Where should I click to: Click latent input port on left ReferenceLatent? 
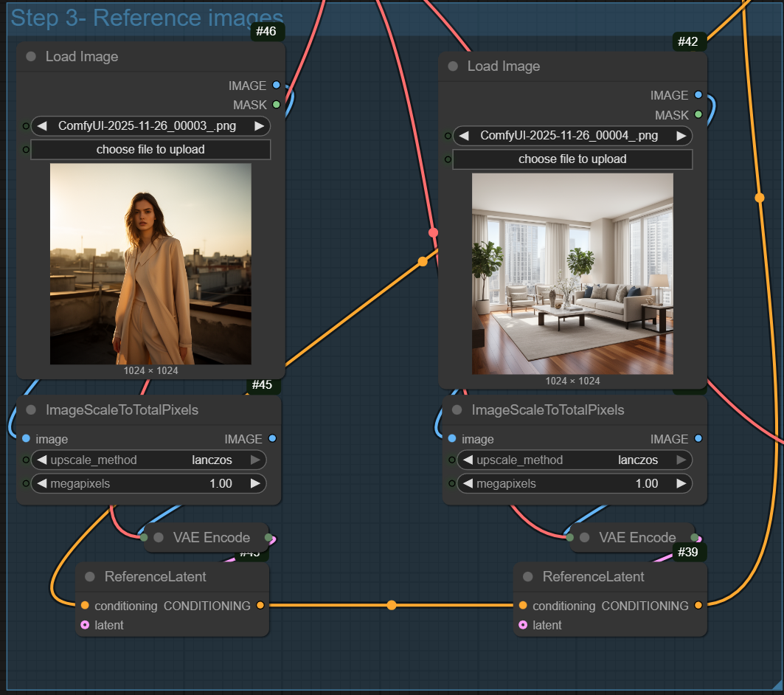[85, 625]
